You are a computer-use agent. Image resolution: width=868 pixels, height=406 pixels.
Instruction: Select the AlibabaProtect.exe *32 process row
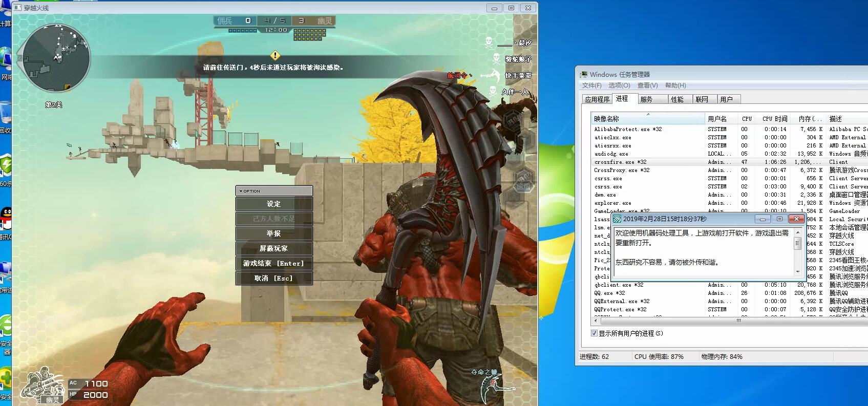click(730, 129)
